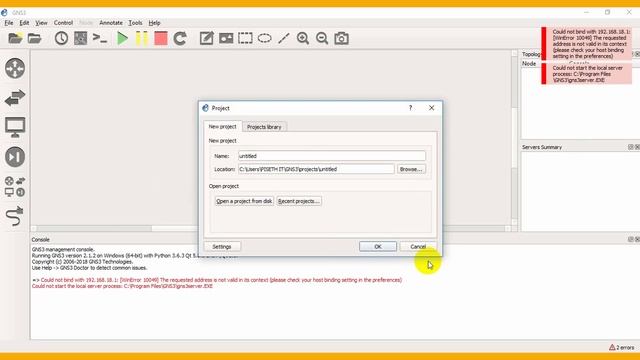Take a screenshot camera icon
This screenshot has width=640, height=360.
[342, 38]
